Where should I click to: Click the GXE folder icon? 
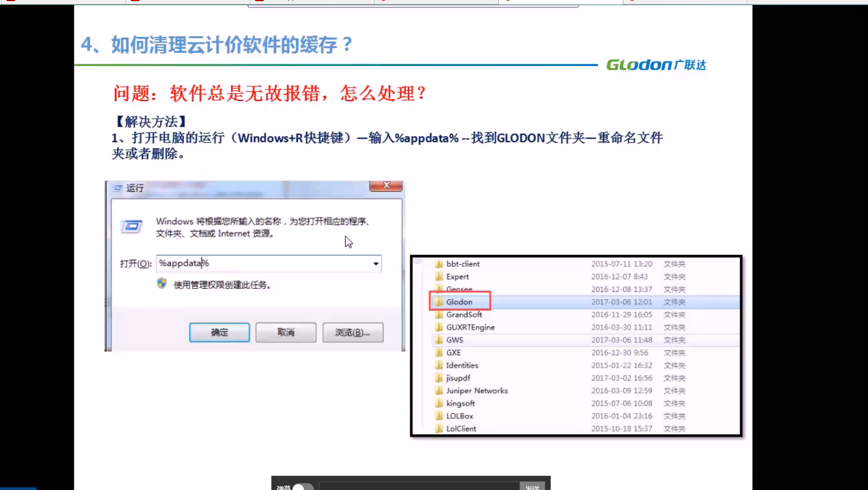(x=439, y=353)
